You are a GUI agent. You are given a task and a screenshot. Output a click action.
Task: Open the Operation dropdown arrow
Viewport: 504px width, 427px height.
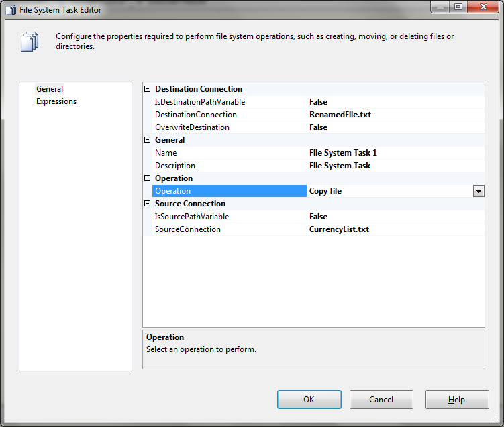(x=478, y=191)
